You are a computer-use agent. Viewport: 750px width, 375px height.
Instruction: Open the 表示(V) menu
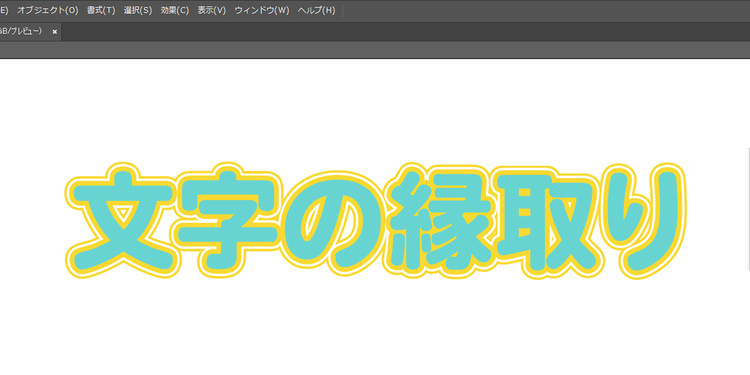[x=211, y=11]
